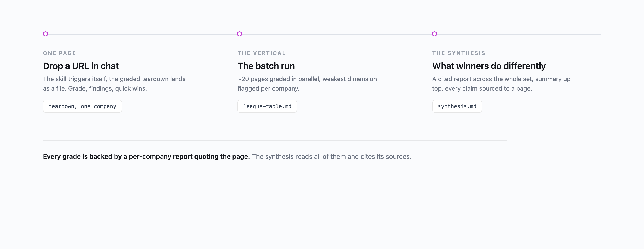Click the timeline marker above ONE PAGE
644x249 pixels.
(46, 34)
